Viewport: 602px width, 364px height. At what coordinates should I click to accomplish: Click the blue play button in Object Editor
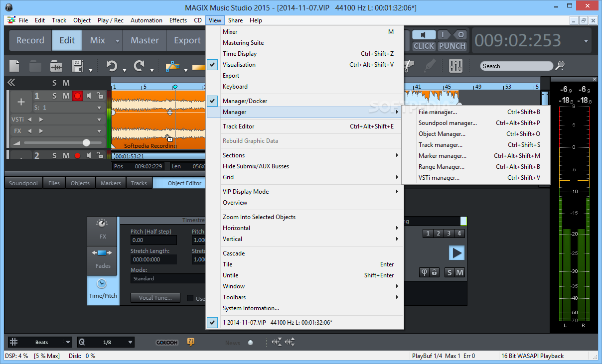coord(456,253)
